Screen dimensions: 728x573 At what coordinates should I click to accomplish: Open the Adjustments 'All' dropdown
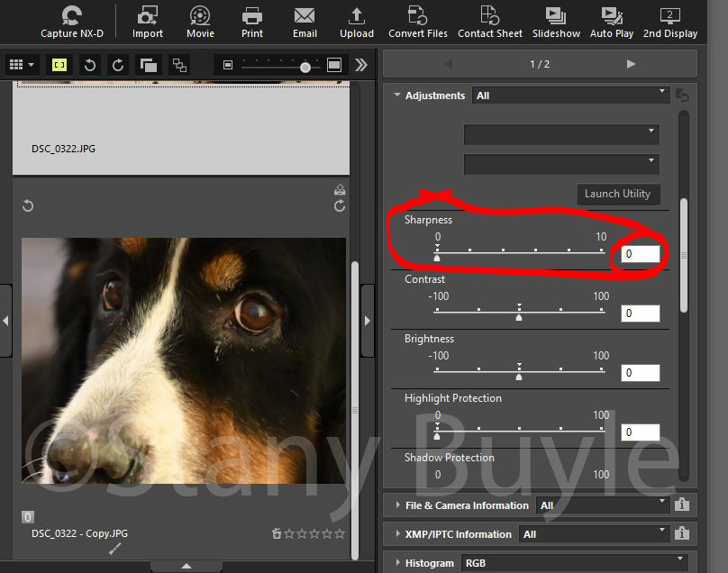(571, 95)
